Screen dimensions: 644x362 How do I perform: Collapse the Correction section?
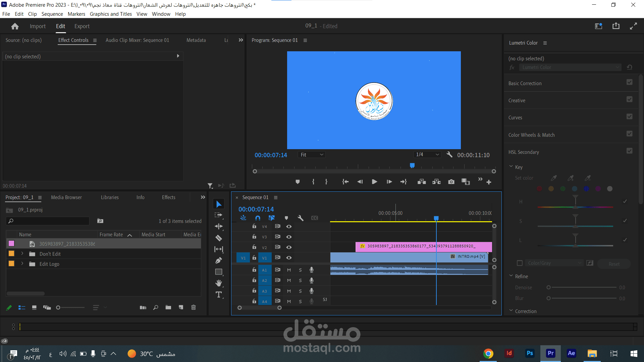tap(511, 311)
